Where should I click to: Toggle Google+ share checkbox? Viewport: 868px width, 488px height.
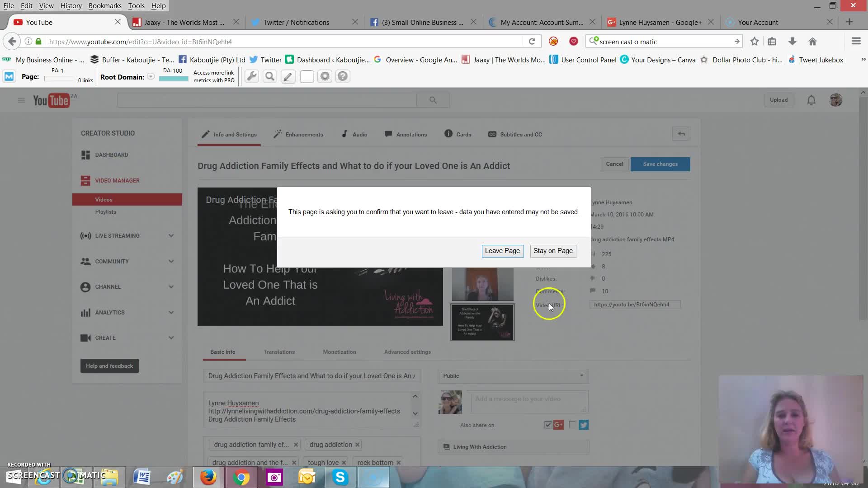[548, 425]
